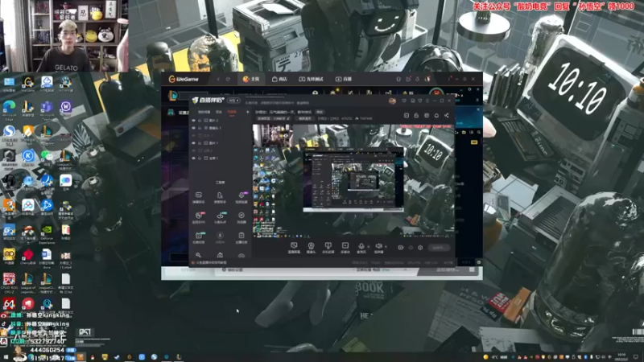Toggle visibility eye for 摄像头 1 source
The width and height of the screenshot is (644, 362).
pos(194,128)
